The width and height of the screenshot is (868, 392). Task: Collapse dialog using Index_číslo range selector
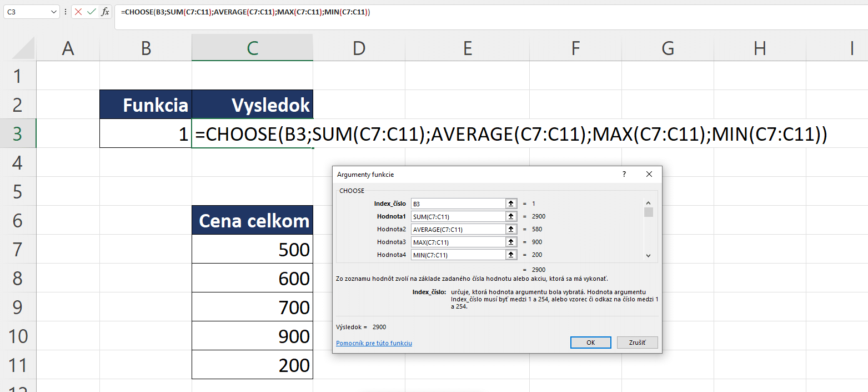click(511, 204)
